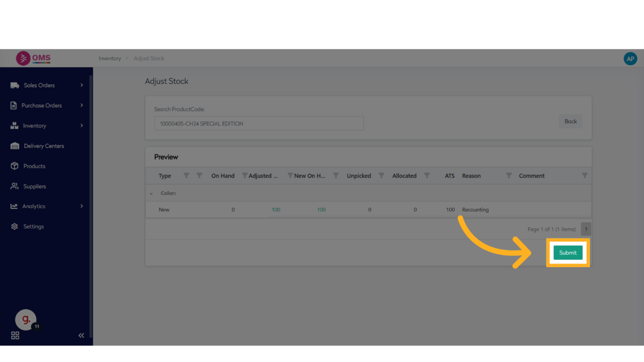Collapse the sidebar with double-chevron icon
The height and width of the screenshot is (362, 644).
[x=81, y=335]
